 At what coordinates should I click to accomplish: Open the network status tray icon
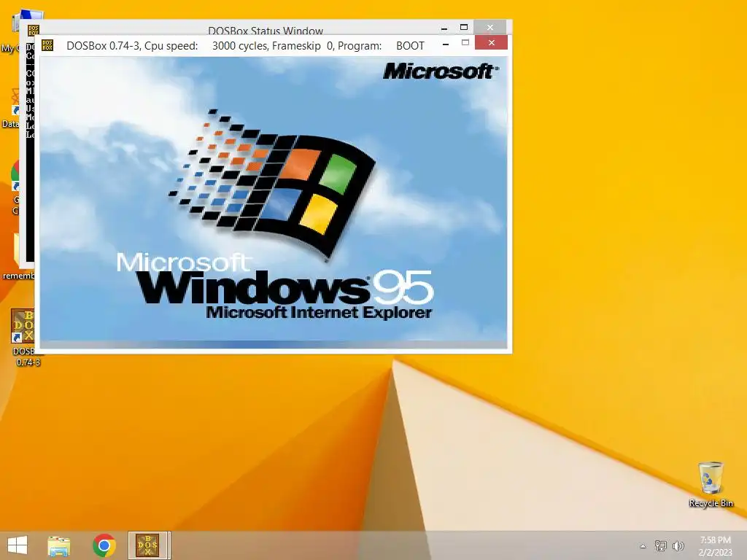point(661,545)
